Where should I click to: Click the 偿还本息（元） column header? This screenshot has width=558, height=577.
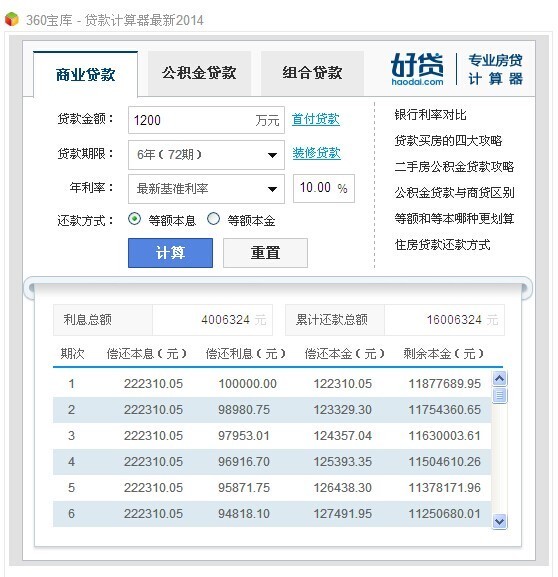[146, 354]
